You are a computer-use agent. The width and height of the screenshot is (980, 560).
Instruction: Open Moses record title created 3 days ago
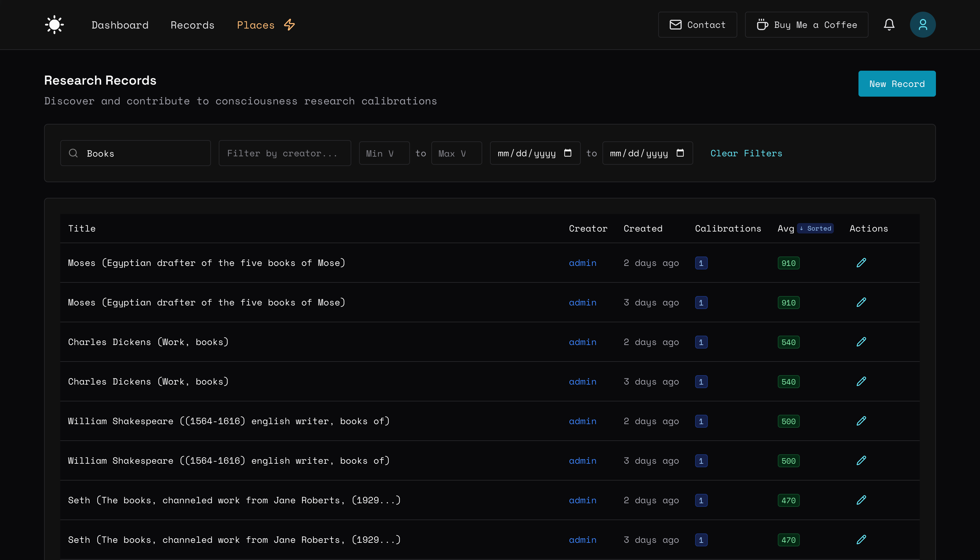pos(207,302)
